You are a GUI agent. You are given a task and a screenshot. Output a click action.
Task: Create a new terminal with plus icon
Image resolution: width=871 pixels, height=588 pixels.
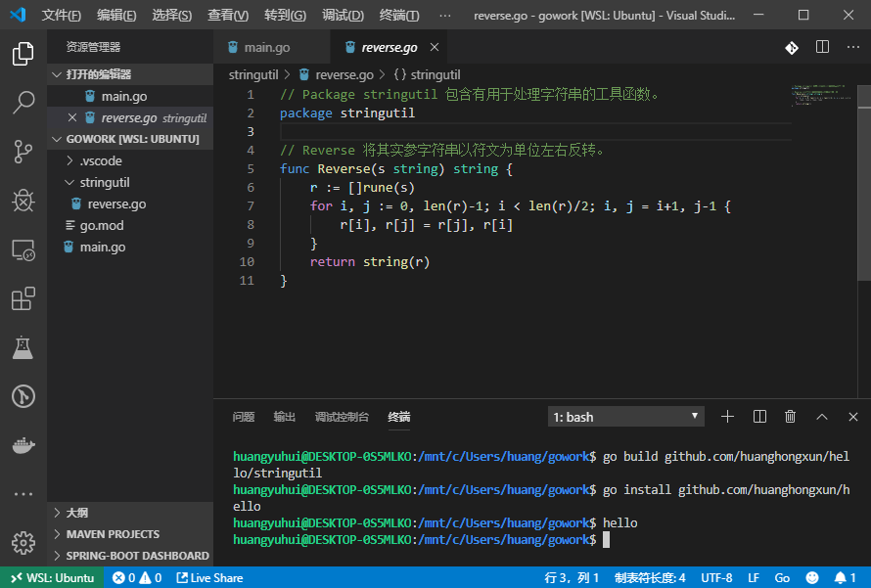click(x=727, y=417)
